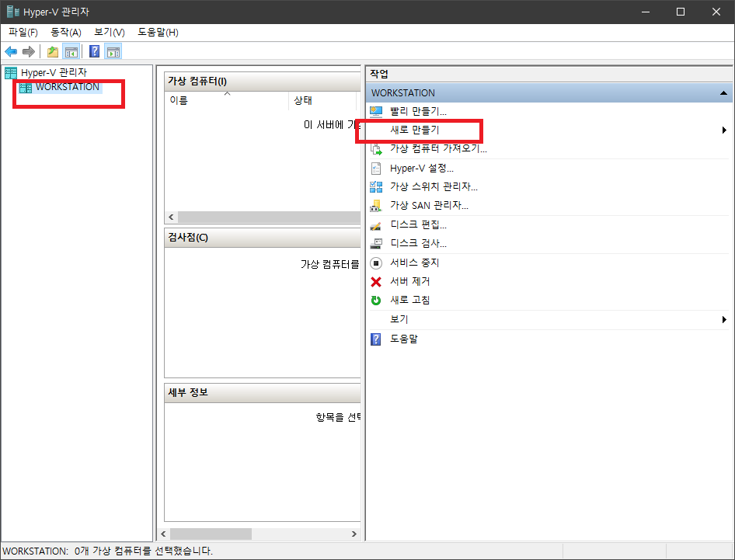
Task: Click left arrow of virtual machines scrollbar
Action: tap(171, 217)
